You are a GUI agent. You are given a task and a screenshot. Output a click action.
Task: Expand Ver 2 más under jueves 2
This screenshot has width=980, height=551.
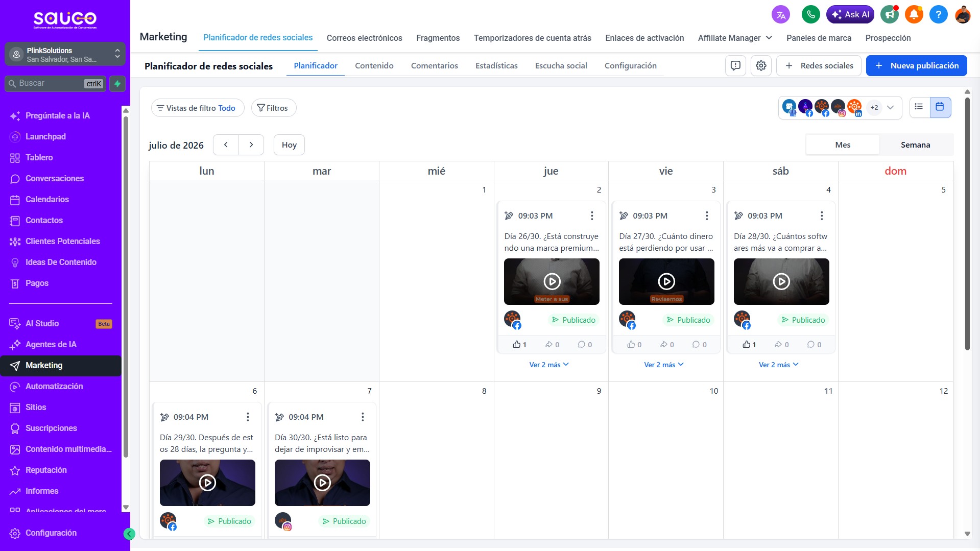pyautogui.click(x=549, y=365)
